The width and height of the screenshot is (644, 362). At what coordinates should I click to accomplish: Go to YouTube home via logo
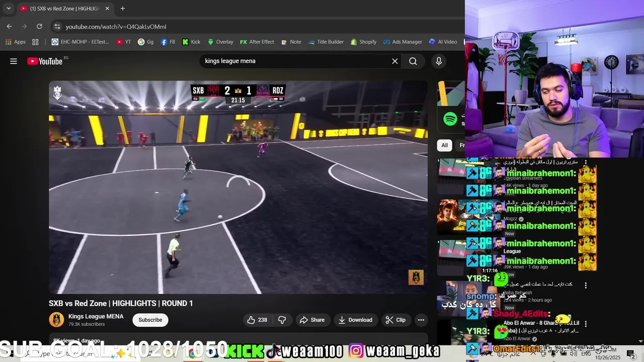coord(45,61)
